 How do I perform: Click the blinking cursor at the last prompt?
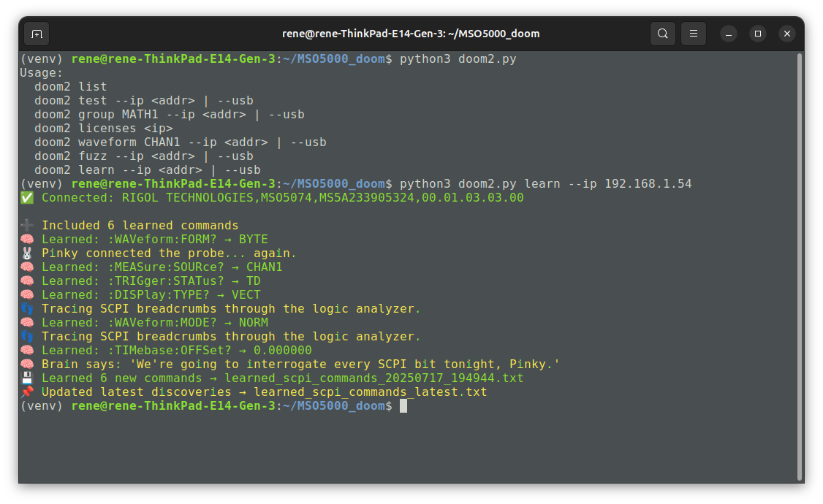click(403, 406)
